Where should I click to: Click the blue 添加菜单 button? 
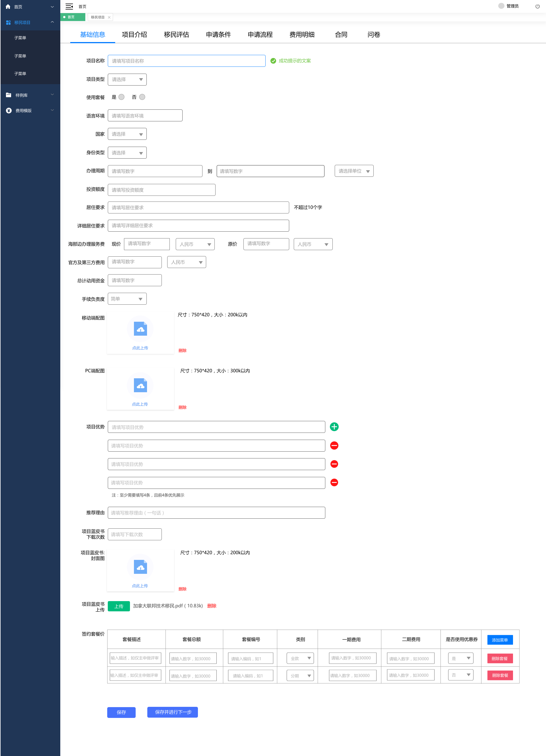pyautogui.click(x=500, y=640)
